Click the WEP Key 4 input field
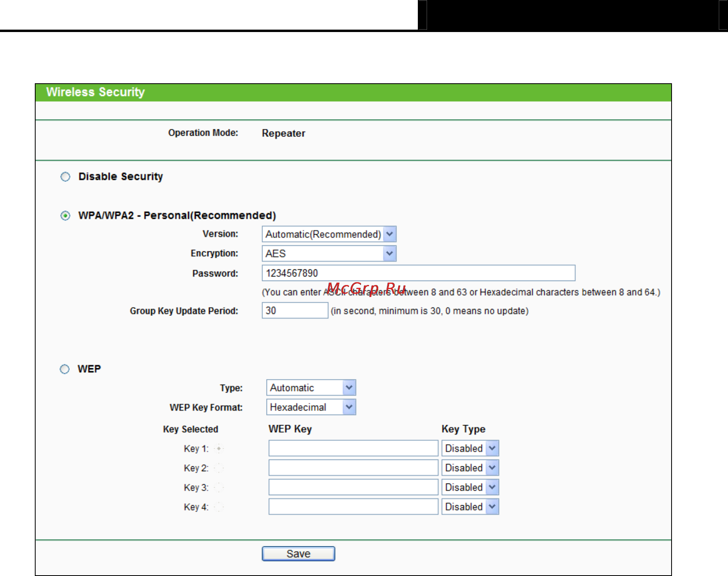The image size is (728, 576). click(x=353, y=507)
